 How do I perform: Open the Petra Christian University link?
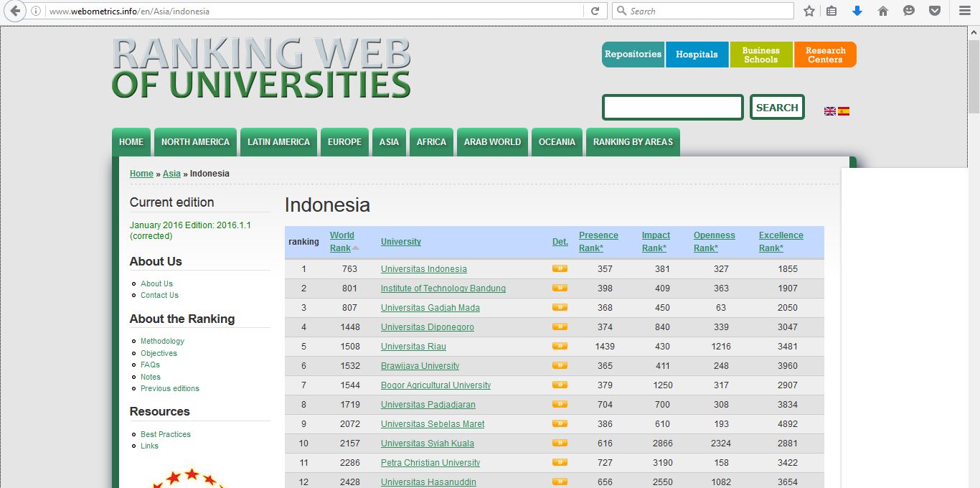430,463
